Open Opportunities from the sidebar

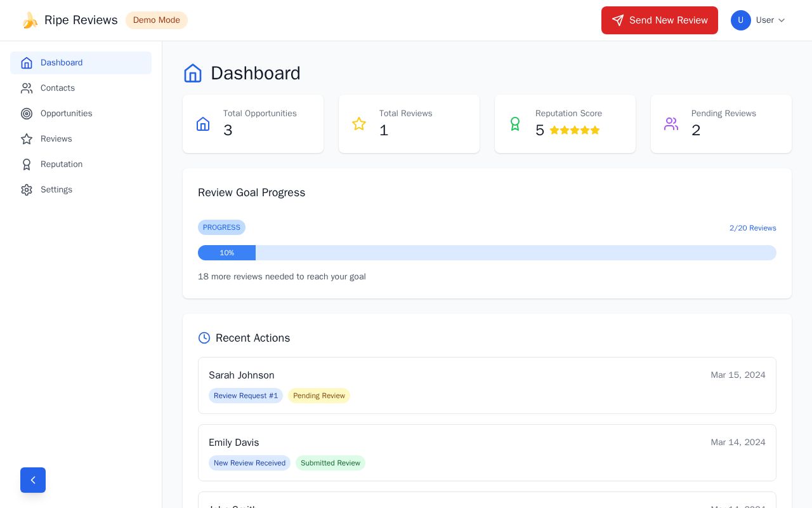click(81, 114)
